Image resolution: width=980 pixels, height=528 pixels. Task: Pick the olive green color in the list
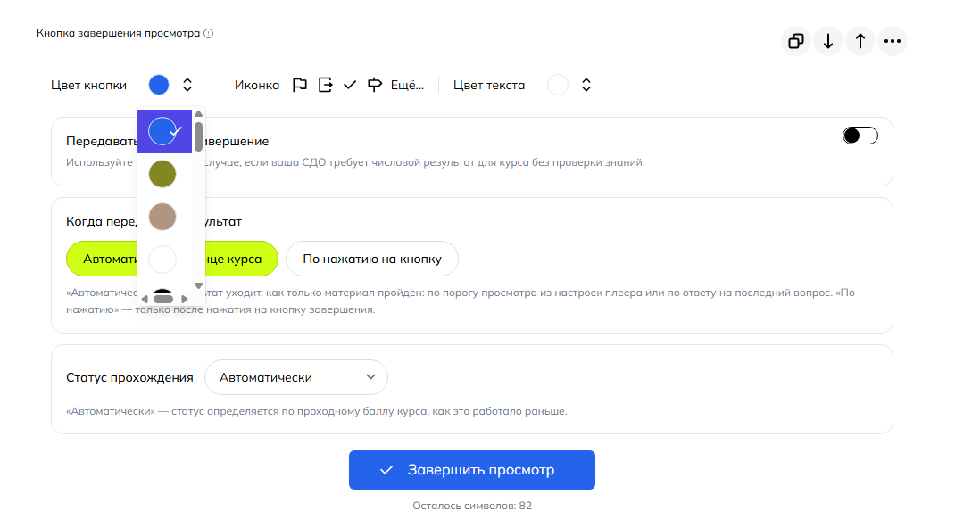[x=162, y=174]
